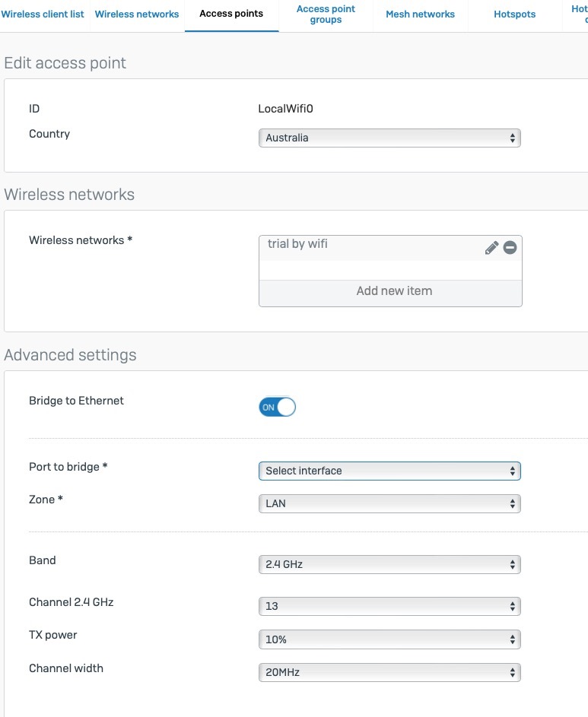Open the Access point groups tab
The width and height of the screenshot is (588, 717).
coord(326,14)
